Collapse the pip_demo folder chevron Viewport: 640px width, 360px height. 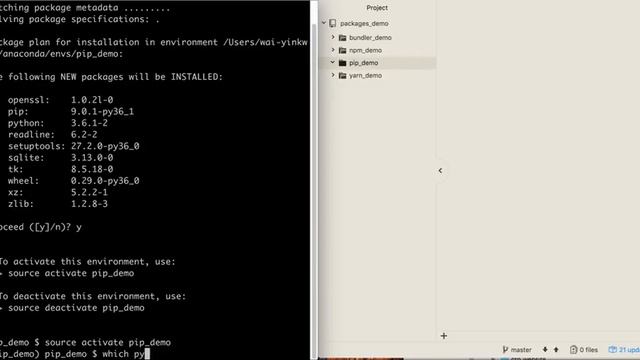tap(333, 62)
